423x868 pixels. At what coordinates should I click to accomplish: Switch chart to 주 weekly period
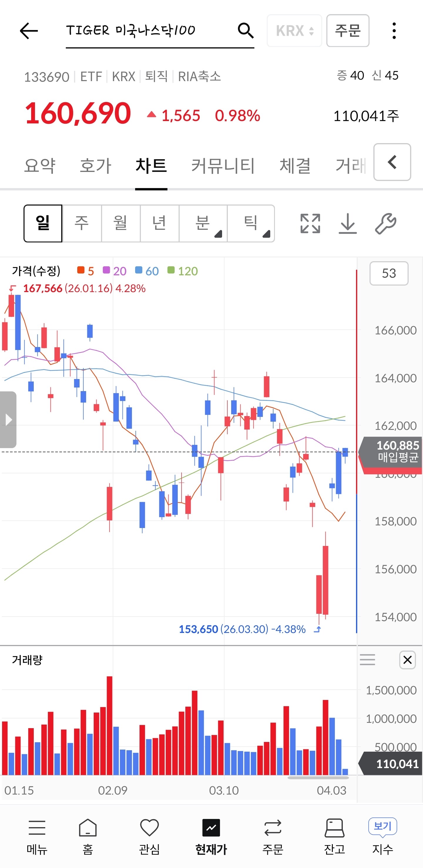[x=82, y=223]
